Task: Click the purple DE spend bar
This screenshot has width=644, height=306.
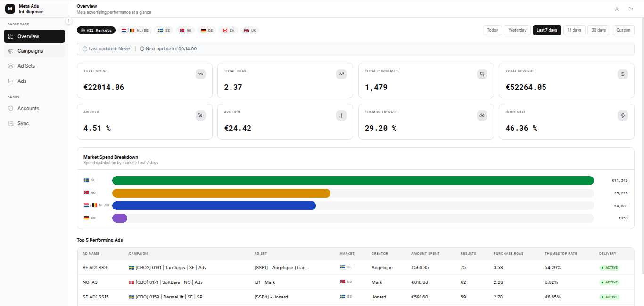Action: tap(120, 218)
